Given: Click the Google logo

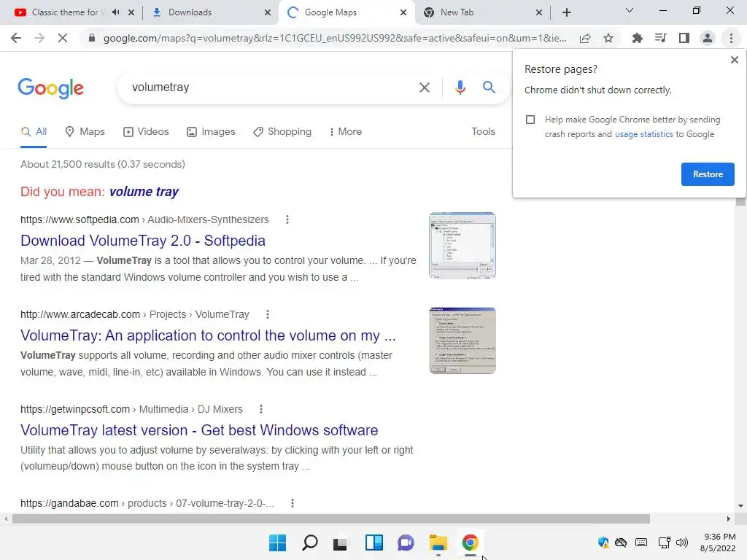Looking at the screenshot, I should point(50,88).
